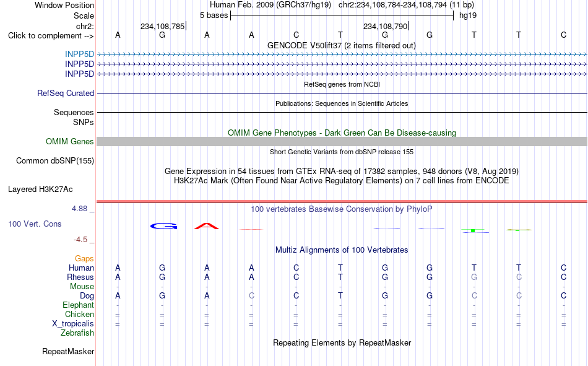Click the Mouse species label
The height and width of the screenshot is (366, 588).
[82, 286]
